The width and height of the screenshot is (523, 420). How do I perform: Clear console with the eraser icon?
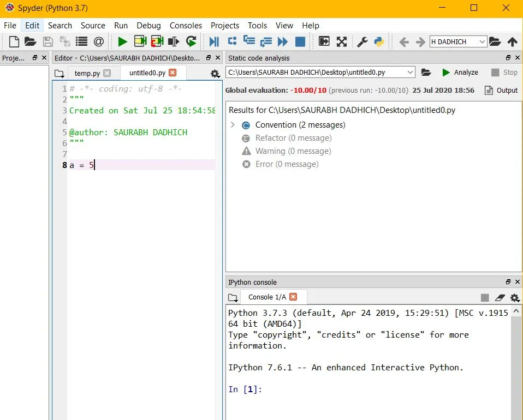[500, 297]
